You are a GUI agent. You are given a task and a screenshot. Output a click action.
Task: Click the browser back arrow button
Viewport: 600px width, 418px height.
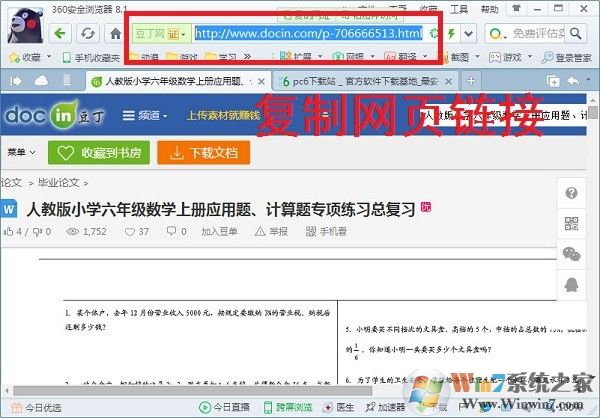60,34
